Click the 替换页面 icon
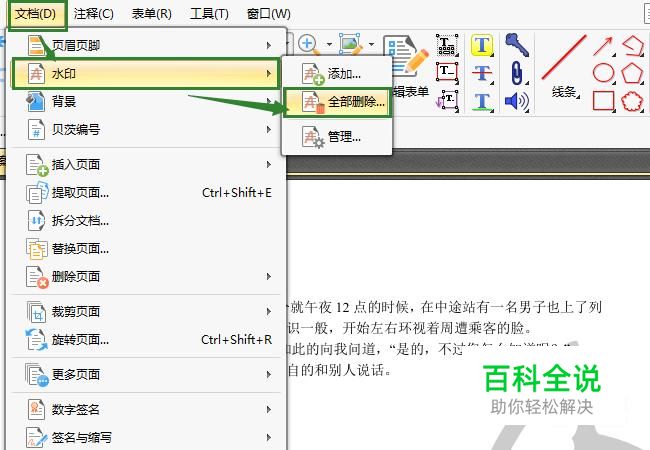 pyautogui.click(x=36, y=249)
